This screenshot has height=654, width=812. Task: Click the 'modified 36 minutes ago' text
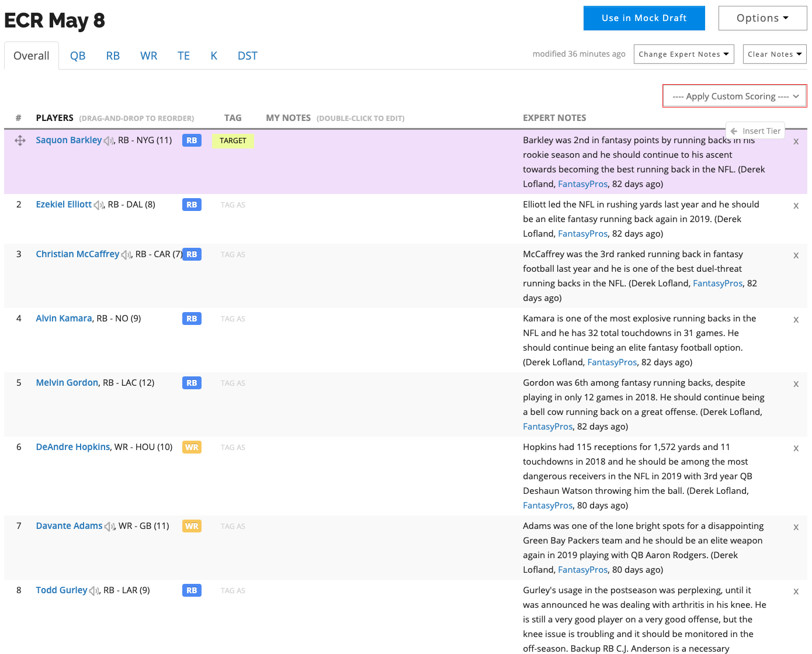(579, 54)
